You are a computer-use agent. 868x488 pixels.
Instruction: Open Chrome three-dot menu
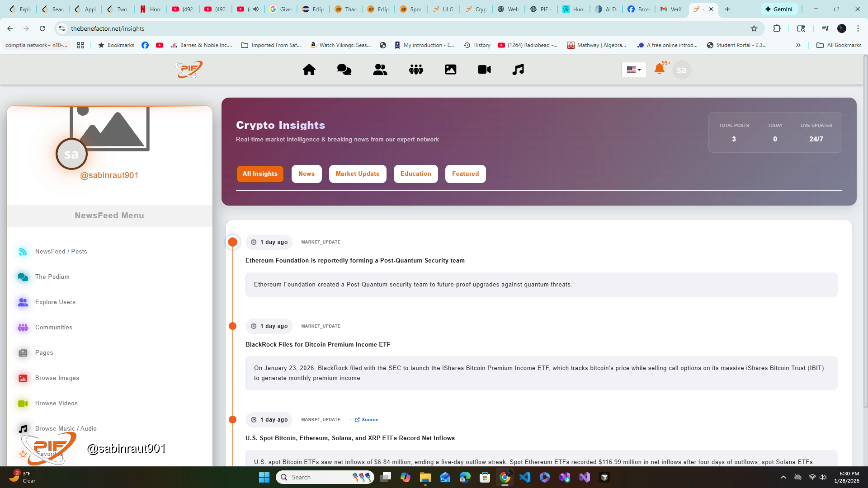coord(858,28)
